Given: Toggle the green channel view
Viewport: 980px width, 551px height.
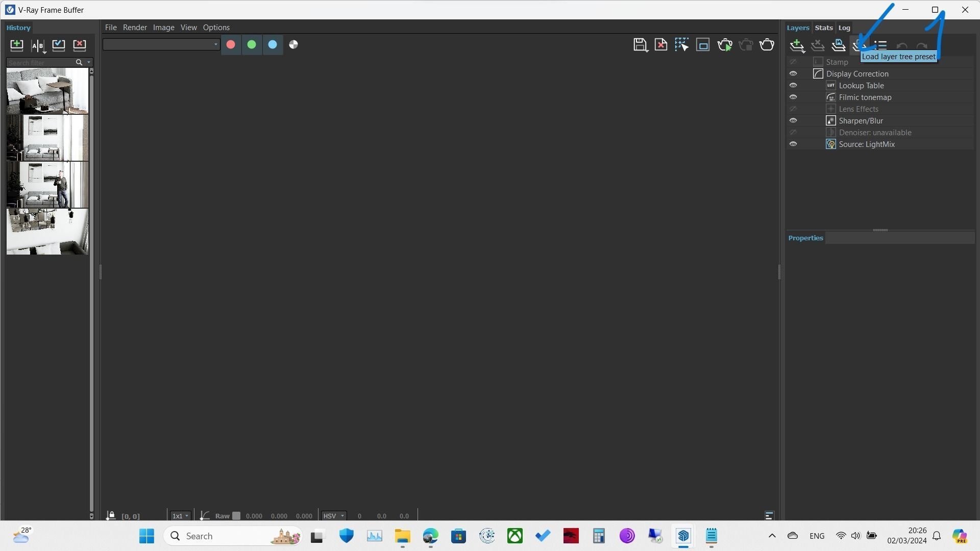Looking at the screenshot, I should tap(252, 45).
